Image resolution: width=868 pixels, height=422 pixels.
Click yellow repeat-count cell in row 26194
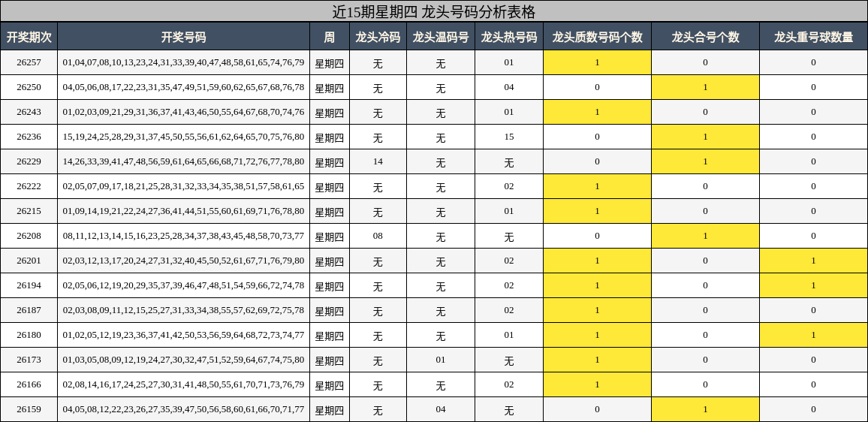[813, 286]
